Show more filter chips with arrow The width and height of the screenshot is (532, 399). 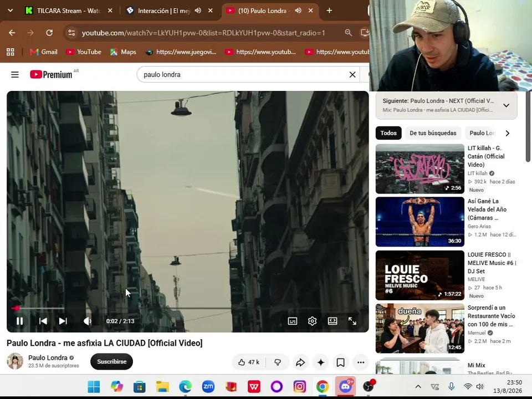(x=508, y=134)
